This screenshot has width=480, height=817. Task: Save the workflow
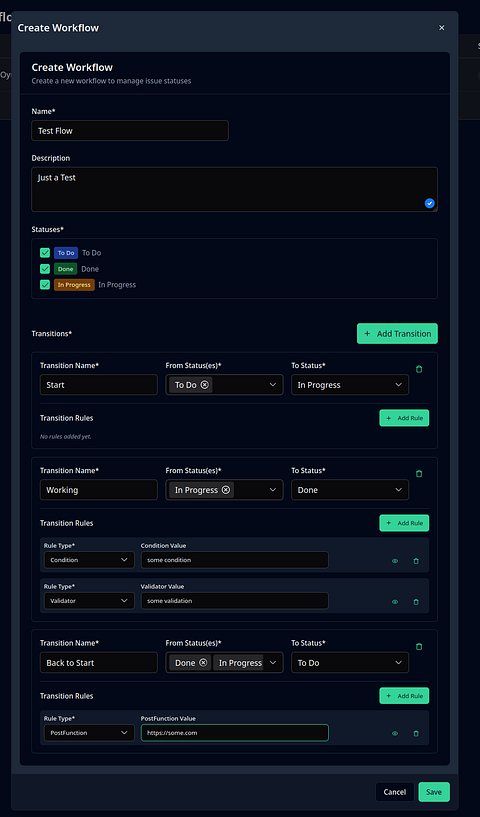pyautogui.click(x=434, y=792)
